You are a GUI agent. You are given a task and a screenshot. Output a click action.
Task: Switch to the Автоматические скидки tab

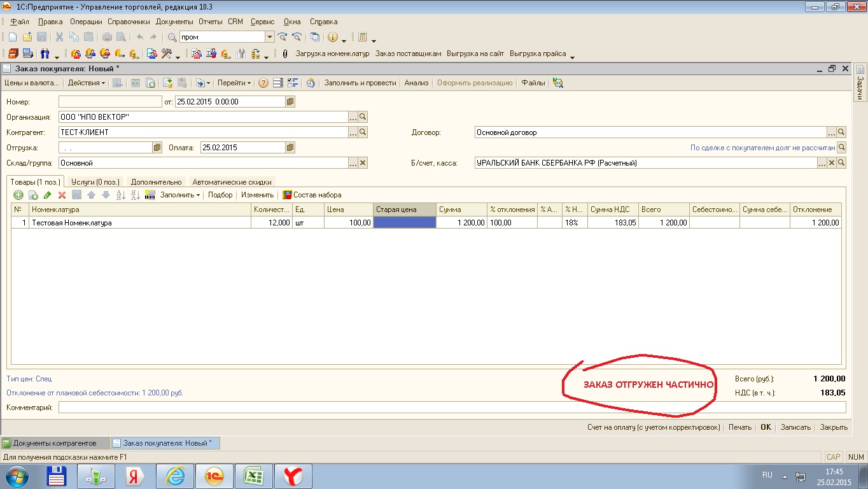tap(232, 182)
